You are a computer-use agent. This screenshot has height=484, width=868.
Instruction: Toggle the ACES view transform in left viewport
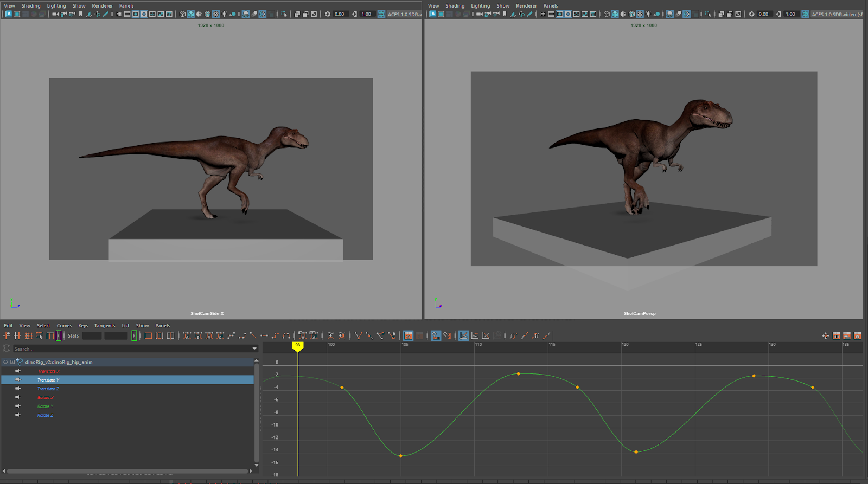[381, 14]
